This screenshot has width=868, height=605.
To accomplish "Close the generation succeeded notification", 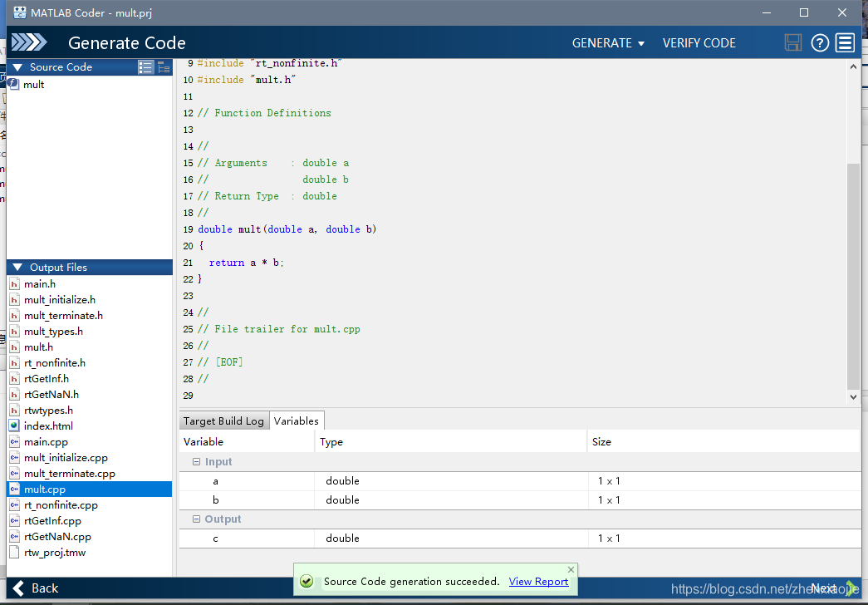I will [571, 569].
